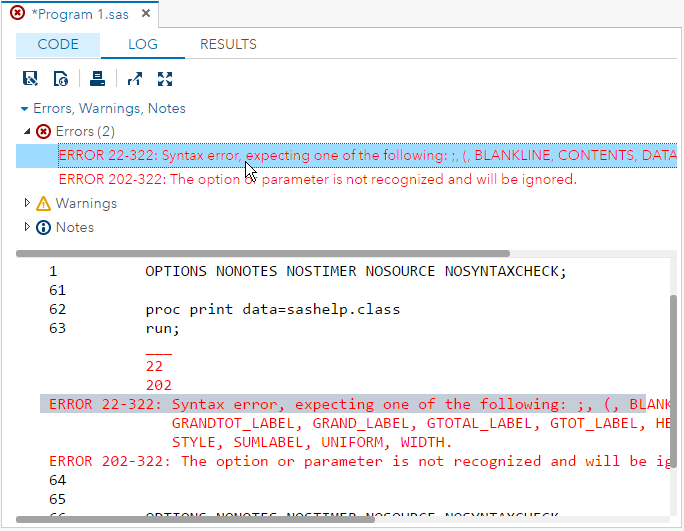Click the blue Notes info icon
684x531 pixels.
pyautogui.click(x=43, y=228)
